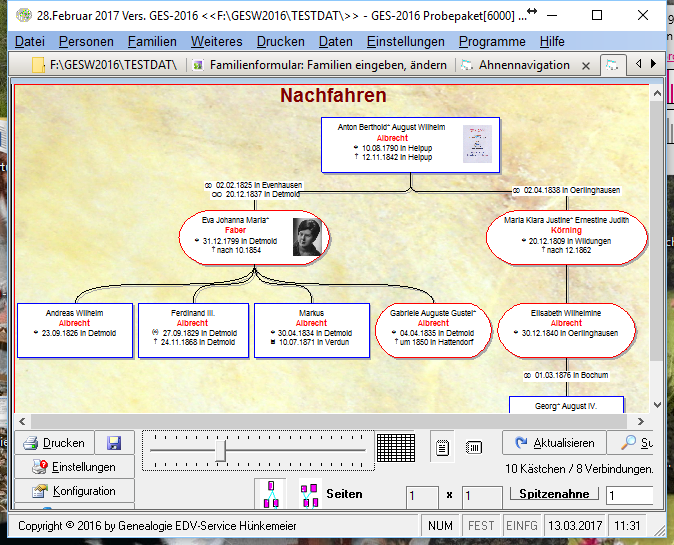Click the magnifier search button
The image size is (674, 545).
coord(632,443)
